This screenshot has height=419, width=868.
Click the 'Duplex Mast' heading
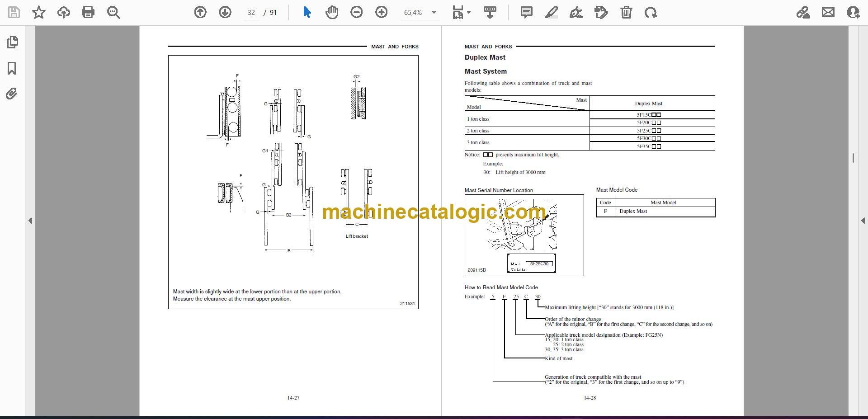tap(485, 57)
